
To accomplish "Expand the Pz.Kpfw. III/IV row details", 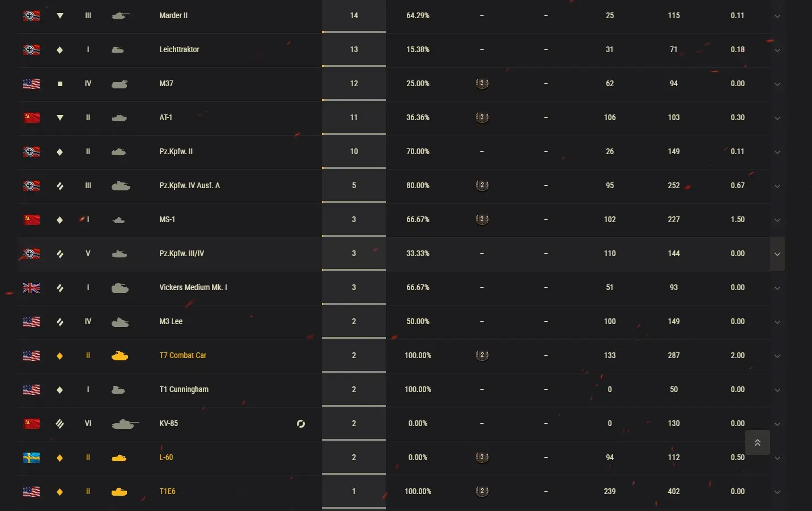I will 777,254.
